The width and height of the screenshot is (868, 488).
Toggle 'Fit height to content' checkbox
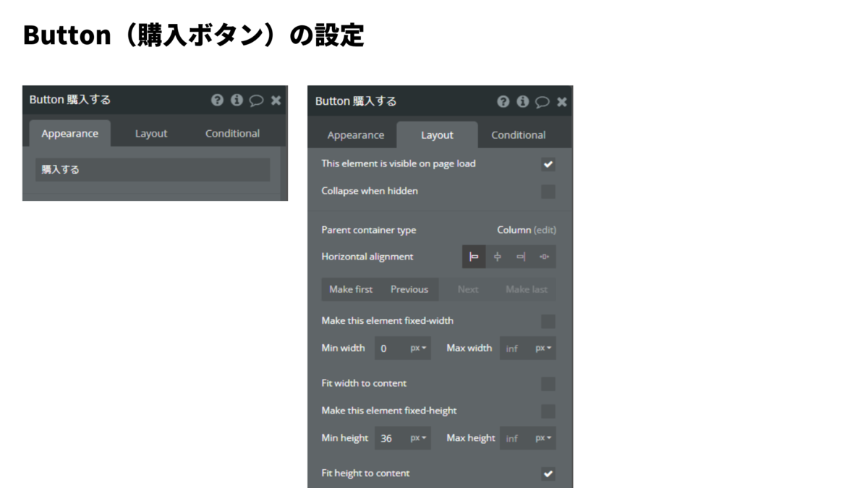click(x=548, y=474)
